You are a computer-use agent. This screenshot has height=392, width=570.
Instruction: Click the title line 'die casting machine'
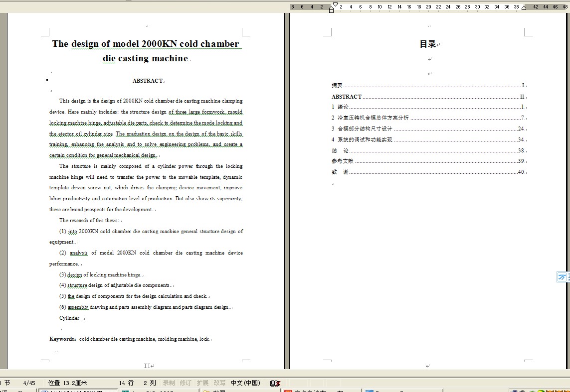[x=146, y=58]
